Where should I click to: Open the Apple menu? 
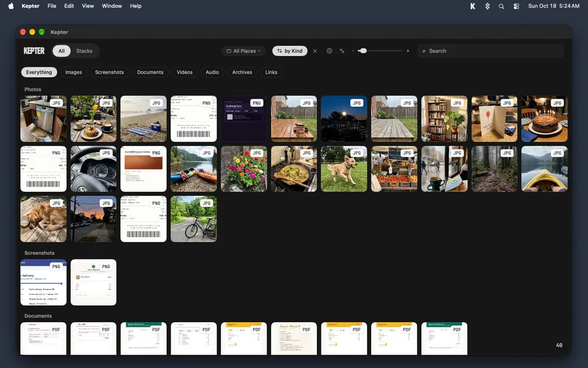(11, 6)
